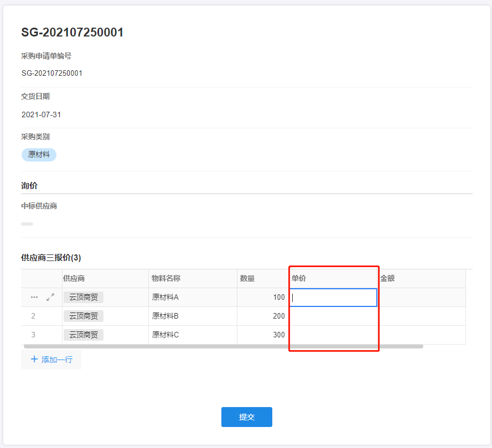This screenshot has height=448, width=492.
Task: Click the 金额 cell in row 1
Action: coord(421,298)
